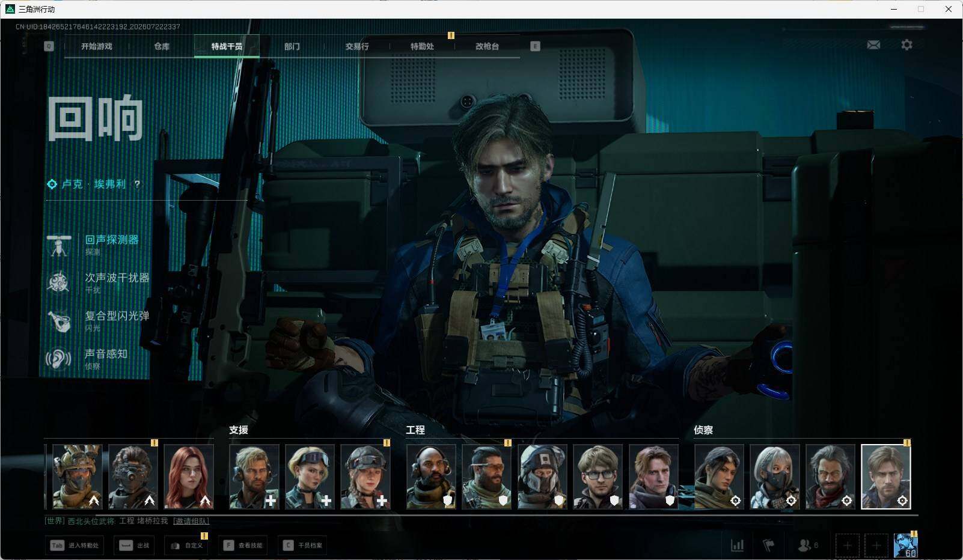Click the 复合型闪光弹 skill name

coord(117,315)
